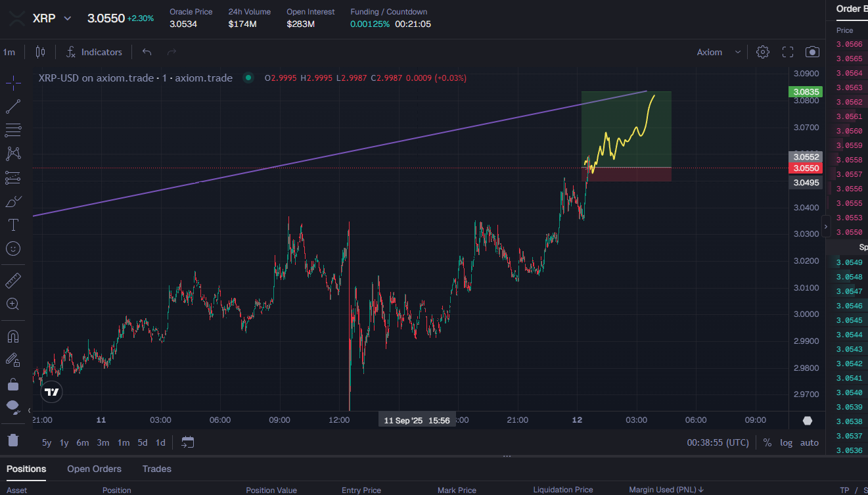Screen dimensions: 868x495
Task: Switch to the Open Orders tab
Action: pyautogui.click(x=94, y=469)
